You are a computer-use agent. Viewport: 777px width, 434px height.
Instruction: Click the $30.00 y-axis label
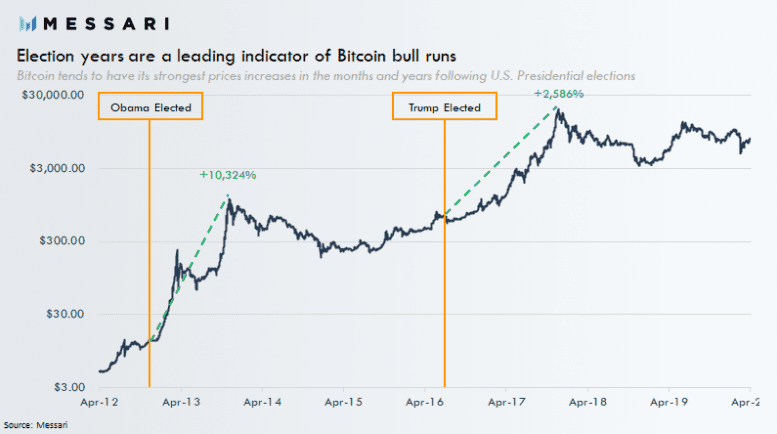click(x=65, y=314)
